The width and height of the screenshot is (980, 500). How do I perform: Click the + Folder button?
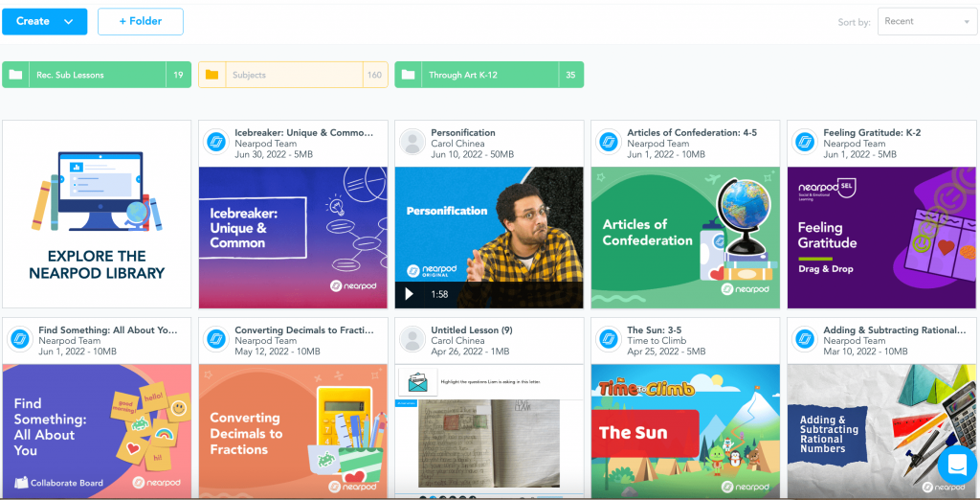point(141,21)
